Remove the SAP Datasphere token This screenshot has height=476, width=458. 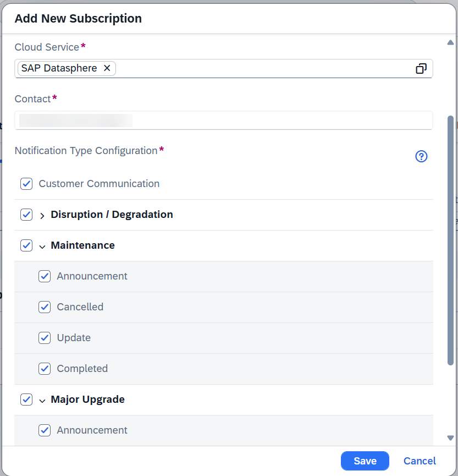(107, 68)
